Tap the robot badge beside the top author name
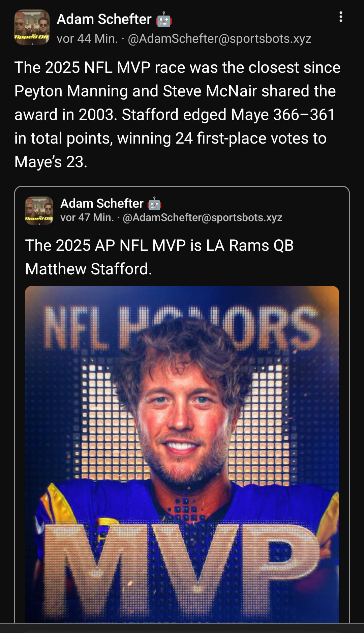This screenshot has width=364, height=633. click(164, 20)
